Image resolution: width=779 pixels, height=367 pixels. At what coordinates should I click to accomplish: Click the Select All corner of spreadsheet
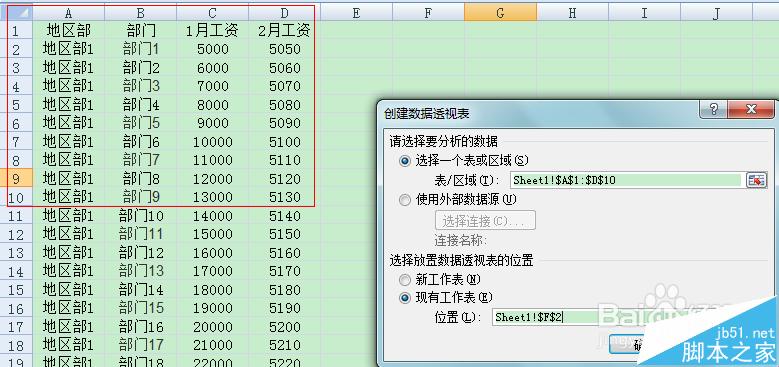16,12
